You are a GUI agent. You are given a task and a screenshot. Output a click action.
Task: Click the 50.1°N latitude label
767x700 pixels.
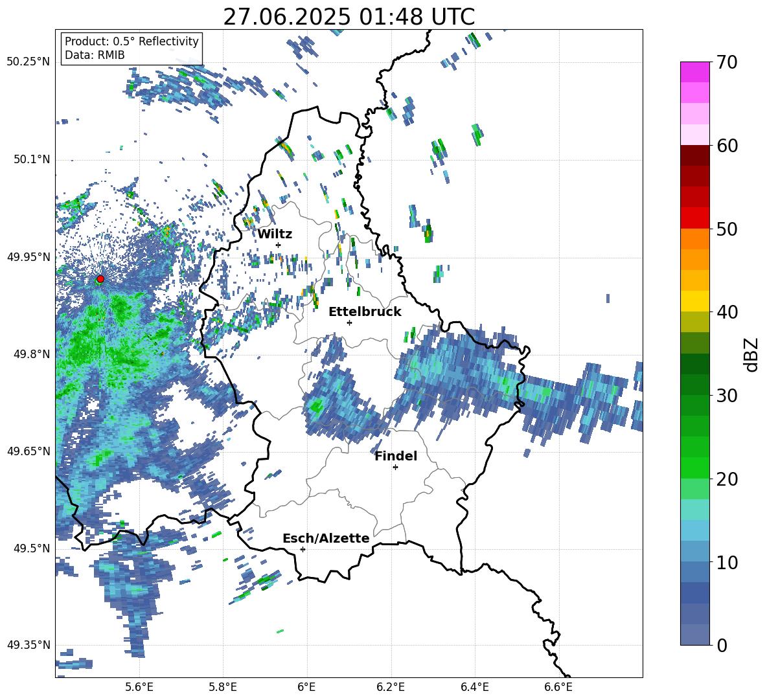pos(32,160)
